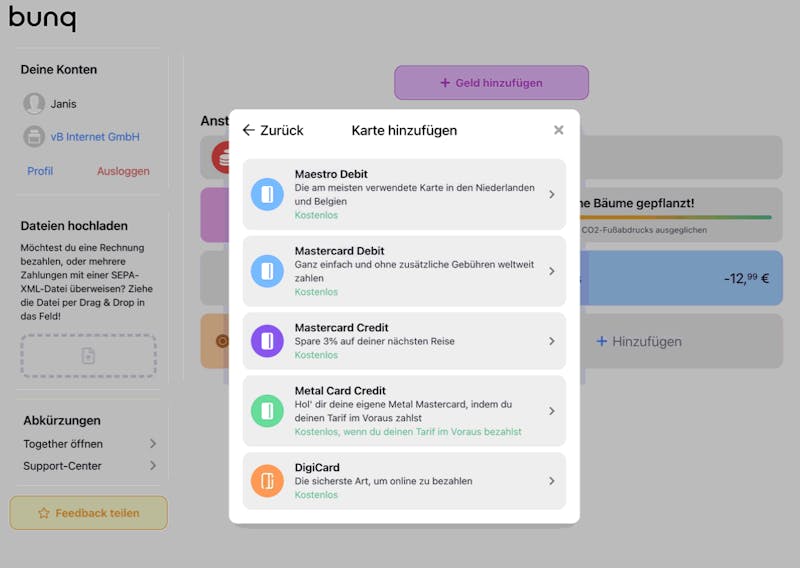This screenshot has height=568, width=800.
Task: Click the Dateien hochladen heading
Action: pos(74,226)
